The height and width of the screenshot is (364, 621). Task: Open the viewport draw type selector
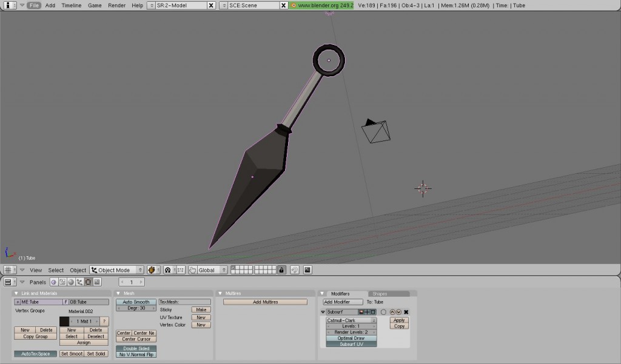153,270
